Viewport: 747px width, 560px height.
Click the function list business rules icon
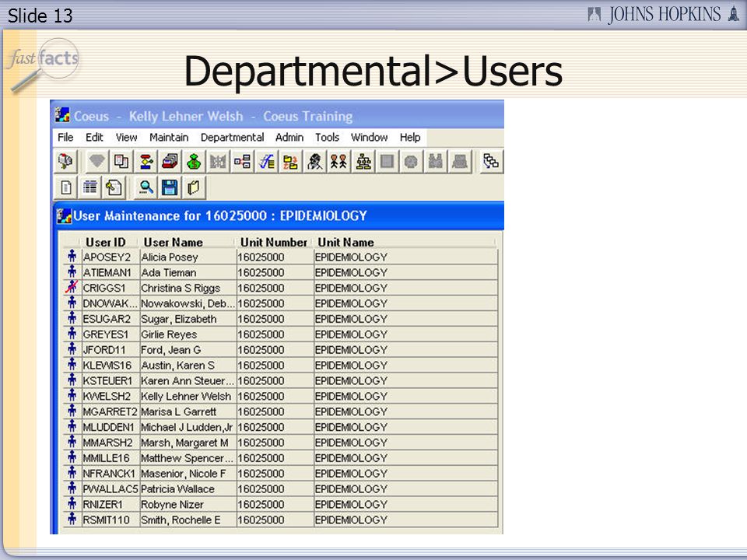click(x=267, y=162)
